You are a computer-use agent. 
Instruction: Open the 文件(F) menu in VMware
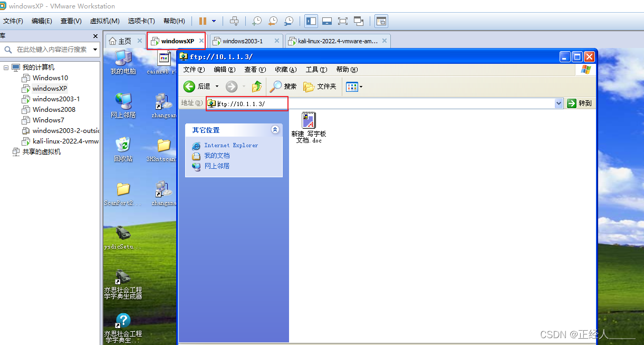coord(13,21)
